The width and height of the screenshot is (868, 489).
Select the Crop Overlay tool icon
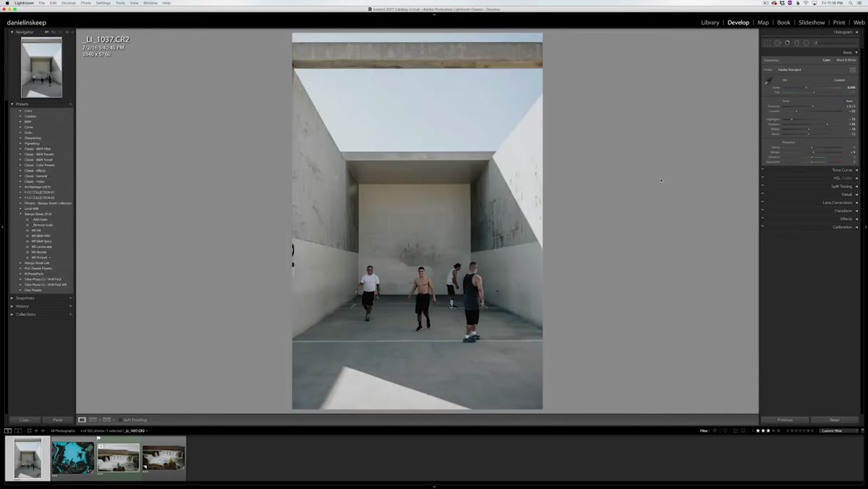pyautogui.click(x=767, y=43)
